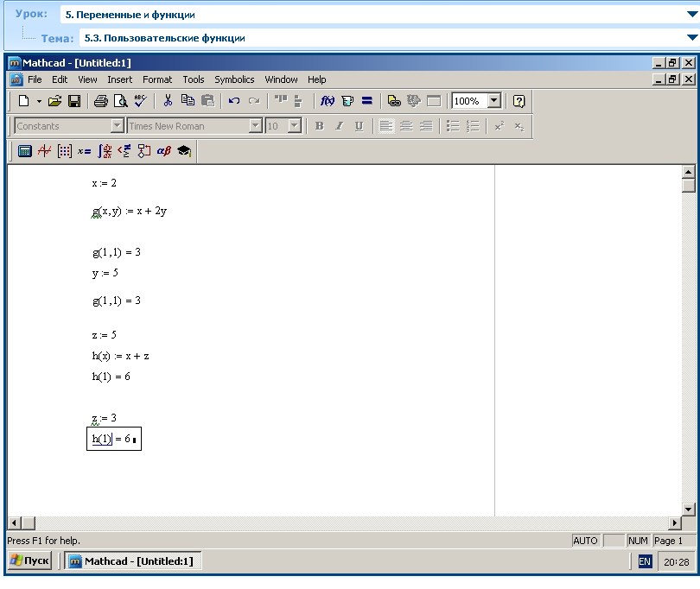
Task: Set center text alignment
Action: 406,126
